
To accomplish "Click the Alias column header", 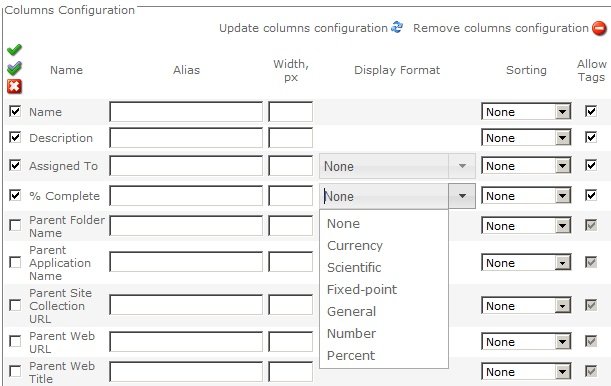I will (186, 70).
